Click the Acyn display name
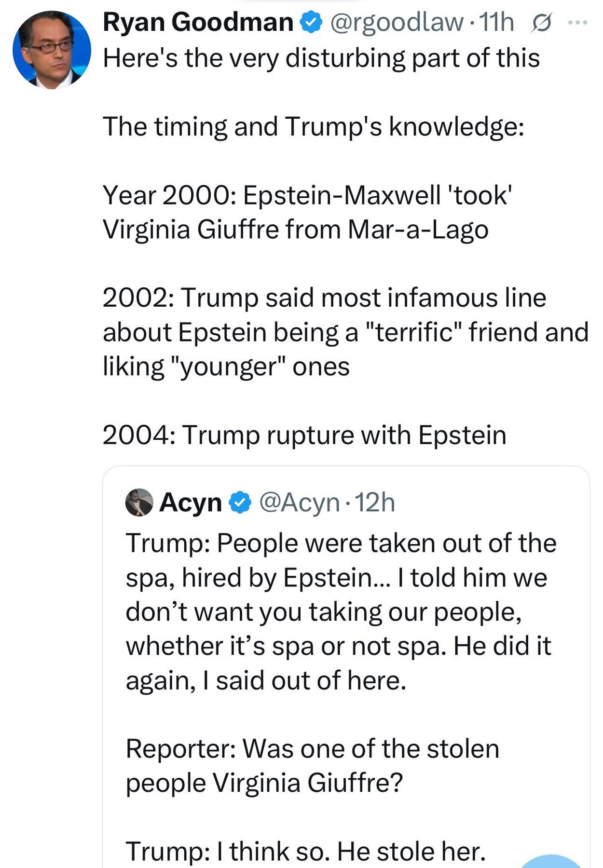The height and width of the screenshot is (868, 603). pyautogui.click(x=191, y=502)
